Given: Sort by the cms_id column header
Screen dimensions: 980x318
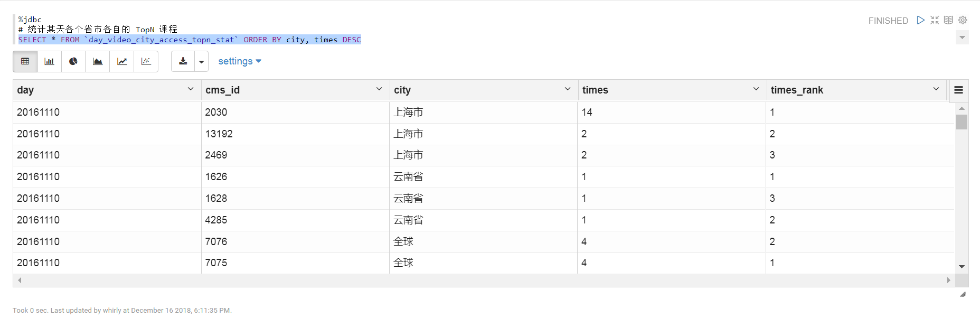Looking at the screenshot, I should [223, 90].
